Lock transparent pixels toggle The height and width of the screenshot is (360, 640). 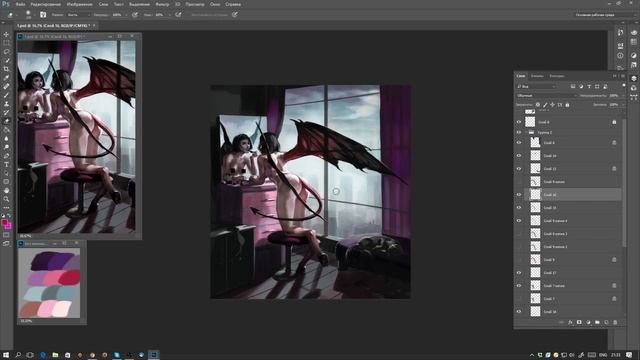(538, 105)
